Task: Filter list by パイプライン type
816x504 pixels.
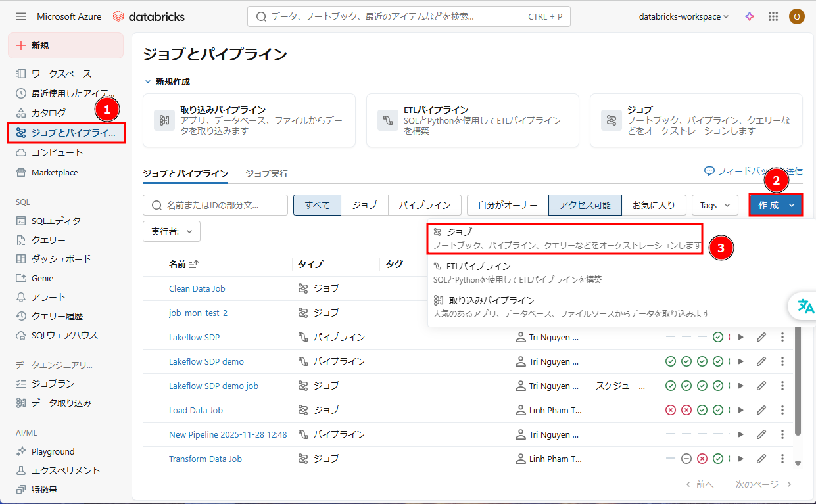Action: point(424,205)
